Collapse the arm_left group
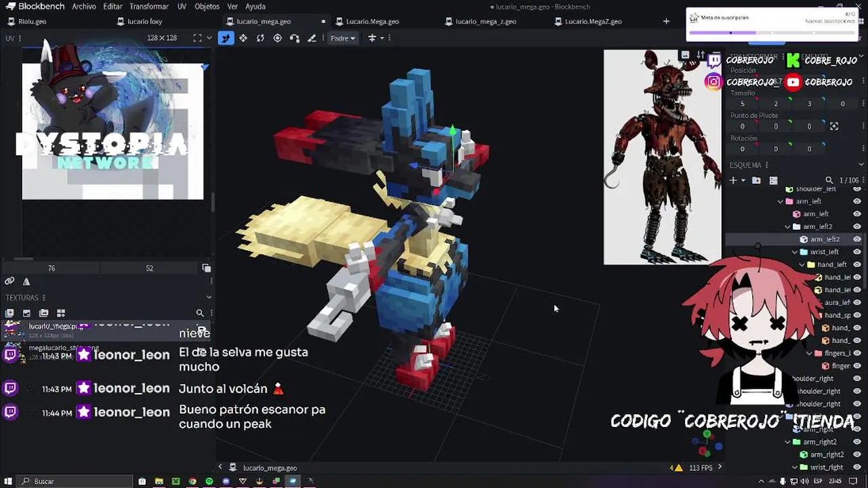The image size is (868, 488). [781, 201]
